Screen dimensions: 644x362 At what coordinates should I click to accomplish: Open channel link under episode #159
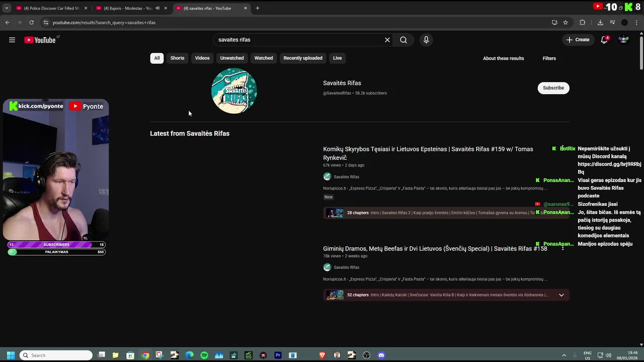[x=346, y=176]
